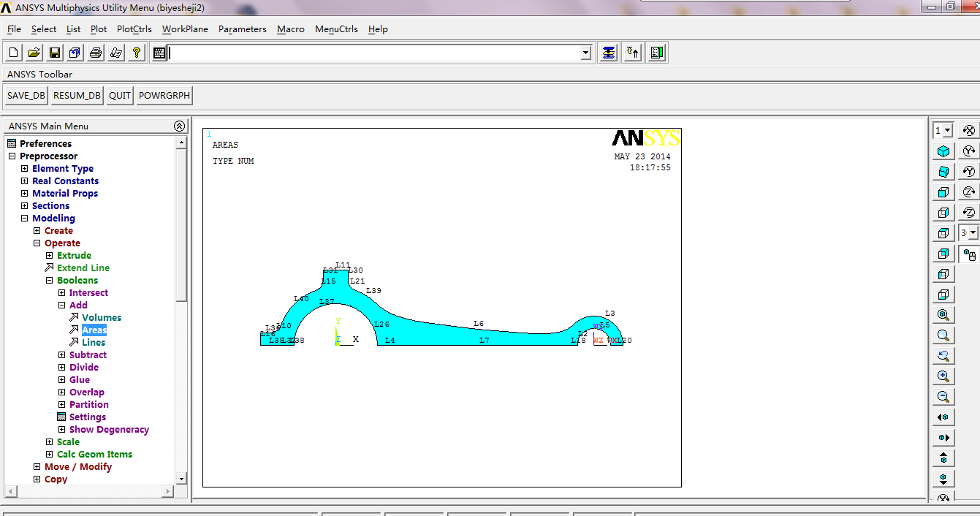This screenshot has height=516, width=980.
Task: Open the Pan-Zoom-Rotate toolbar icon
Action: click(x=75, y=53)
